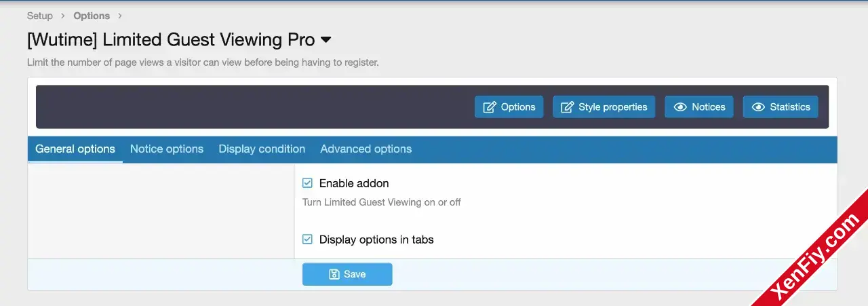Open the Display condition tab
The image size is (868, 306).
(x=262, y=149)
